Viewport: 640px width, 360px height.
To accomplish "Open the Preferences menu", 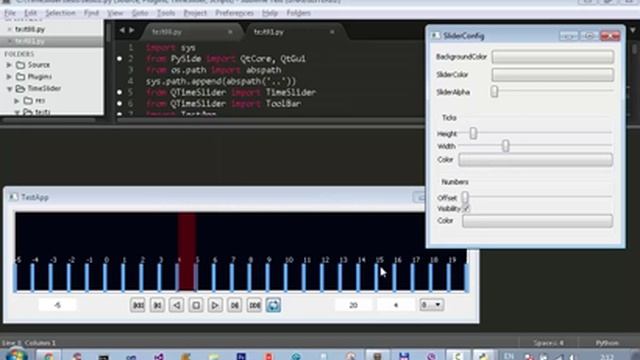I will coord(234,13).
